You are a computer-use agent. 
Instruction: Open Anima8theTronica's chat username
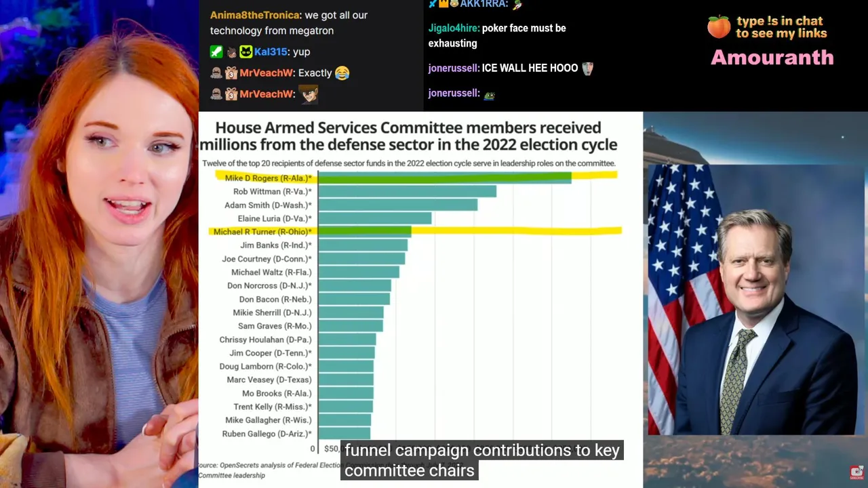click(254, 15)
